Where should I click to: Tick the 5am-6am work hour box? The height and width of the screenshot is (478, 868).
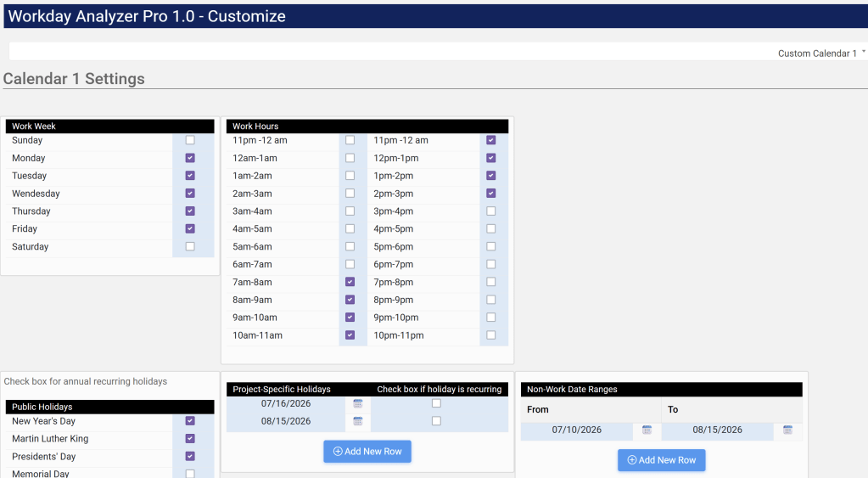point(350,246)
